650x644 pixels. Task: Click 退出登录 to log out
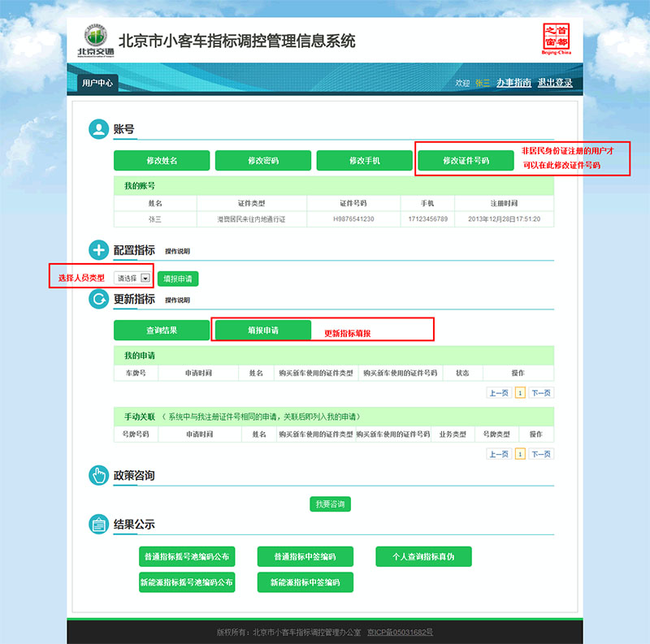557,82
